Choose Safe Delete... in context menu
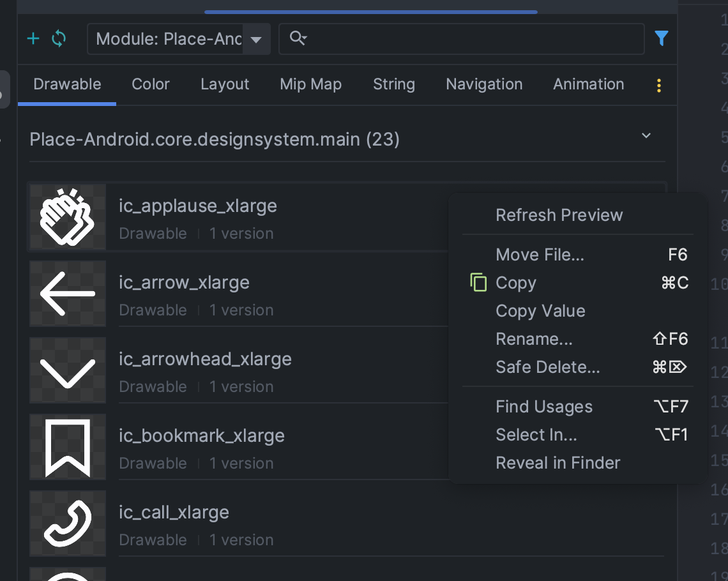This screenshot has height=581, width=728. (x=577, y=367)
